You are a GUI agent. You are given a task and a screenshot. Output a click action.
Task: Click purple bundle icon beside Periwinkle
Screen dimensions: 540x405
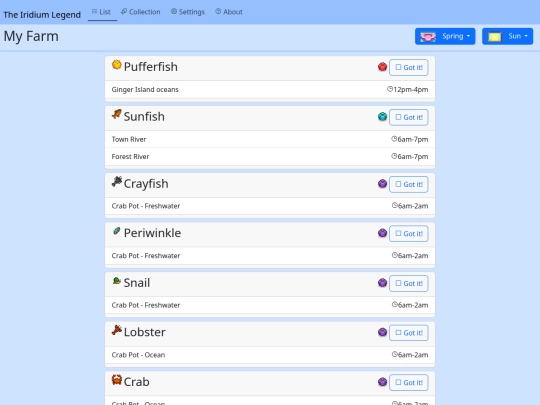(382, 233)
